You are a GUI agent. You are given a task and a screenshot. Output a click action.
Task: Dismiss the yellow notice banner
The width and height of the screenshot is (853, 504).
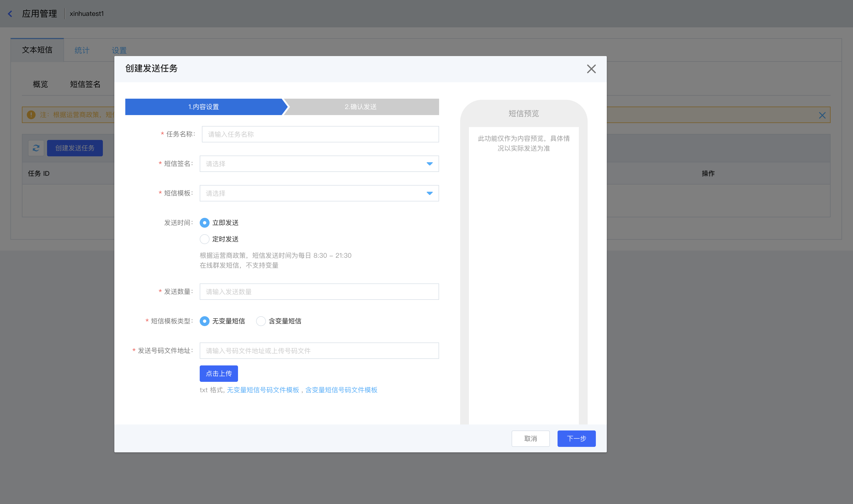tap(822, 115)
